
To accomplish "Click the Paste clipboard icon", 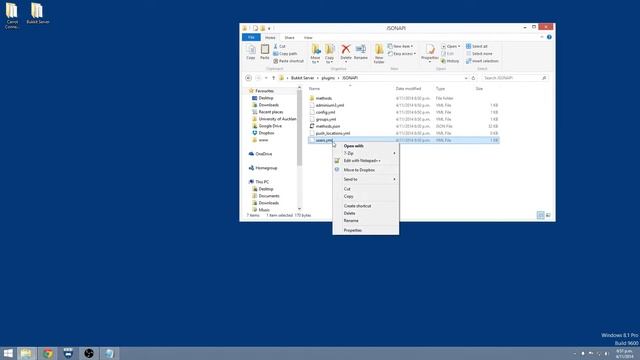I will pyautogui.click(x=265, y=52).
